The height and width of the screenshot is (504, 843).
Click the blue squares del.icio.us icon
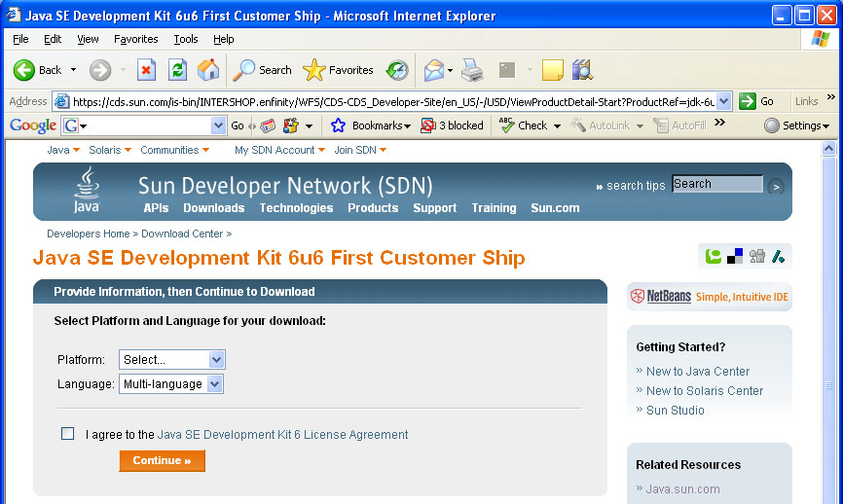tap(735, 256)
